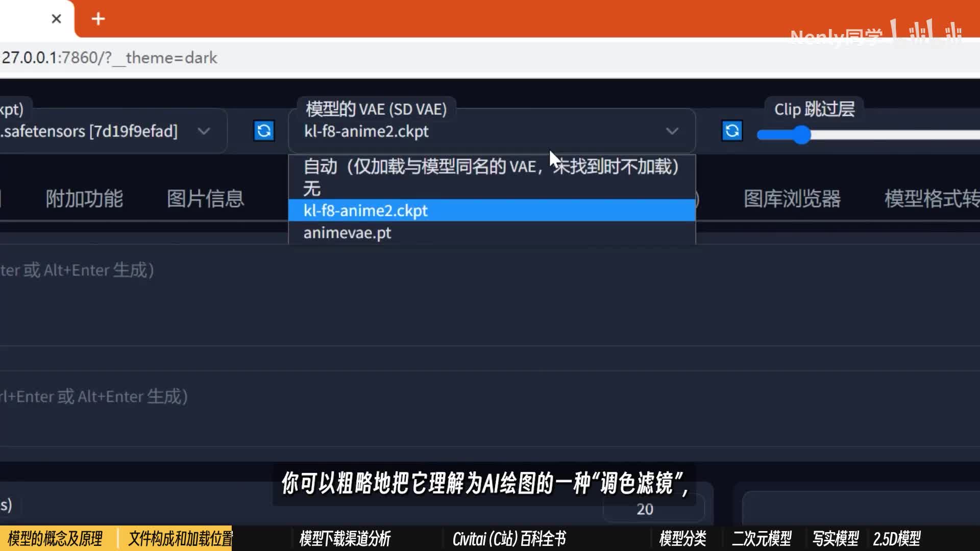Collapse the SD VAE dropdown chevron

672,131
